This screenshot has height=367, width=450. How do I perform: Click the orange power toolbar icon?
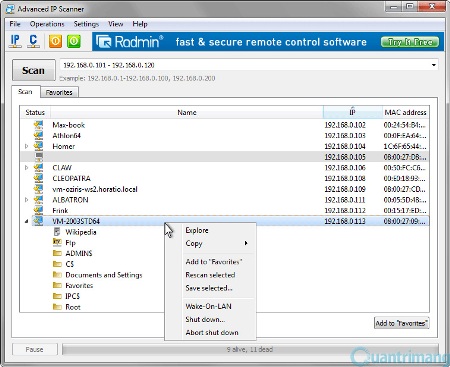click(55, 41)
